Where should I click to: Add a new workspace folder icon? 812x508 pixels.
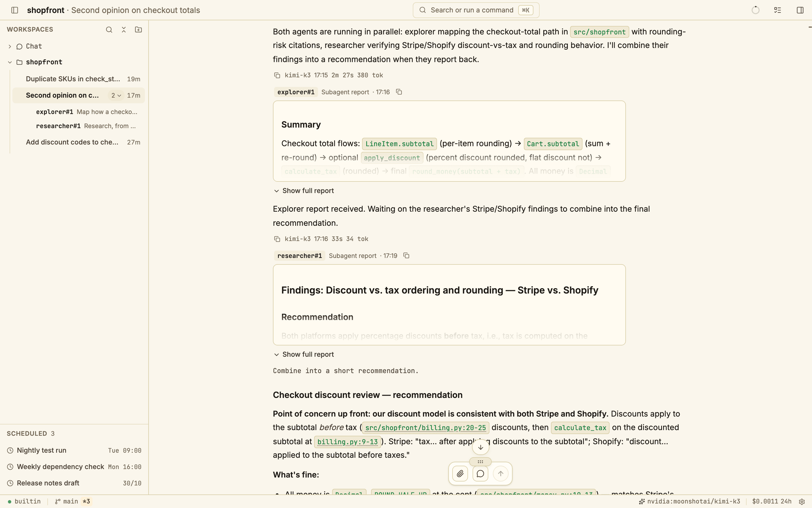pos(138,30)
